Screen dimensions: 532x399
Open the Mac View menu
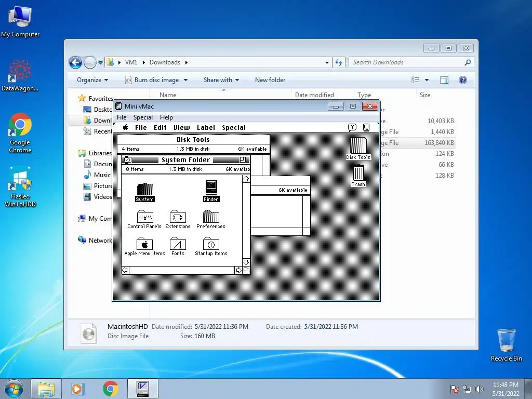point(181,128)
